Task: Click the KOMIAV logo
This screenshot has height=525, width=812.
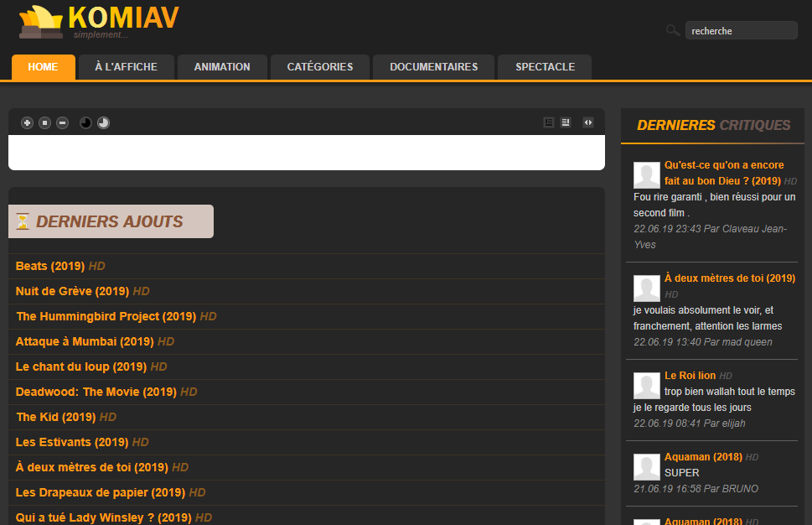Action: (98, 22)
